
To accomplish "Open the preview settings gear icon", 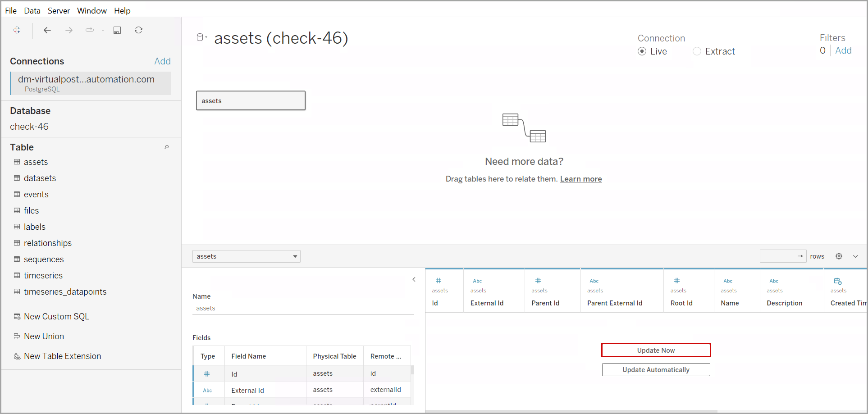I will tap(839, 256).
